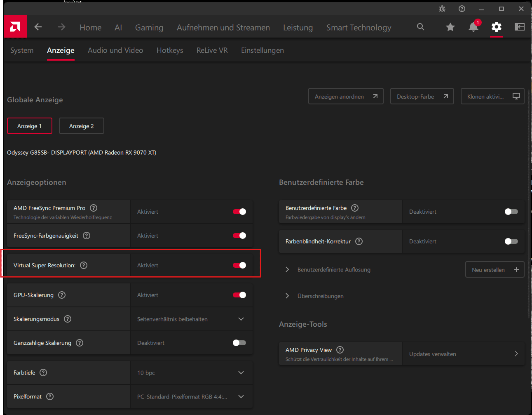Open Smart Technology tab
The height and width of the screenshot is (415, 532).
pyautogui.click(x=359, y=27)
